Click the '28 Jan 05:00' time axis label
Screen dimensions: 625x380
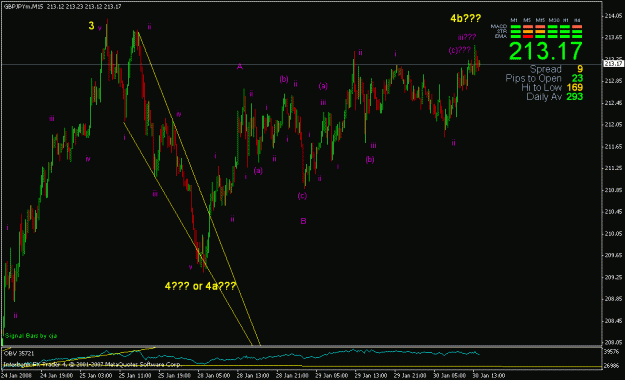[x=214, y=376]
